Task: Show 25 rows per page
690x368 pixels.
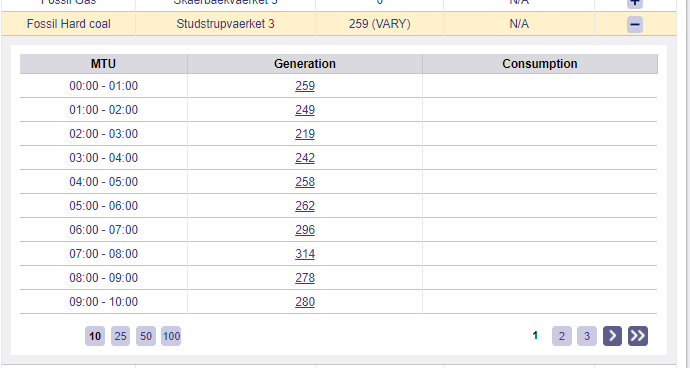Action: (x=120, y=336)
